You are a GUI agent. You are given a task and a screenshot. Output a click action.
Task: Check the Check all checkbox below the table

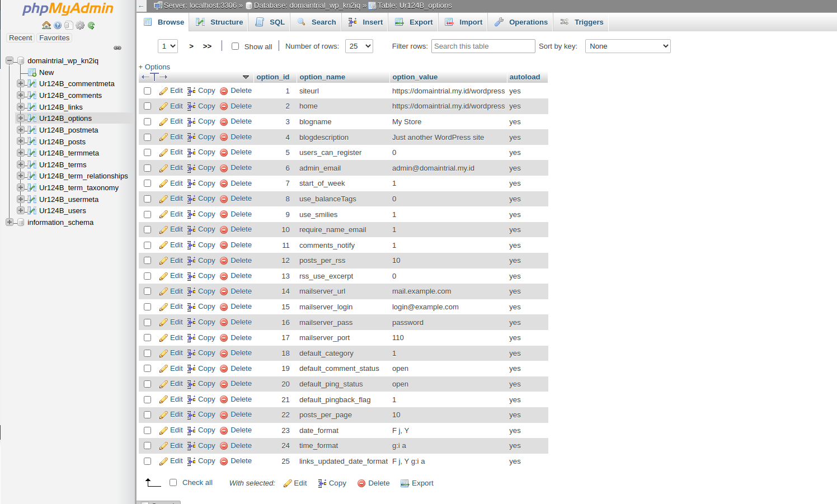(x=173, y=482)
